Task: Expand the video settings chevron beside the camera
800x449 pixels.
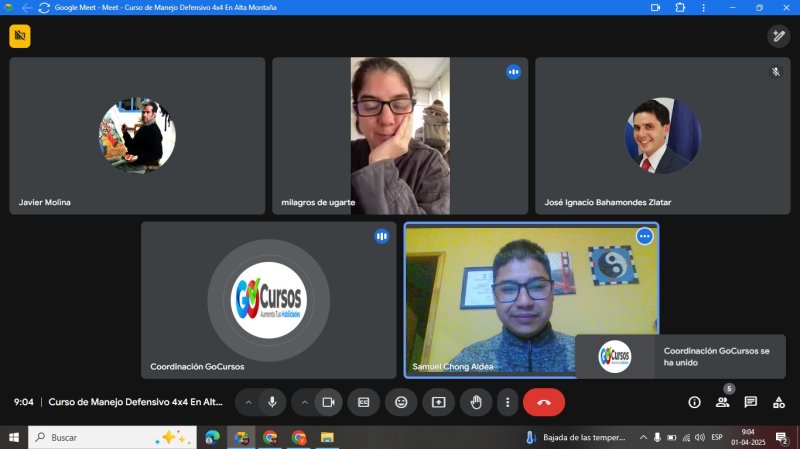Action: (304, 402)
